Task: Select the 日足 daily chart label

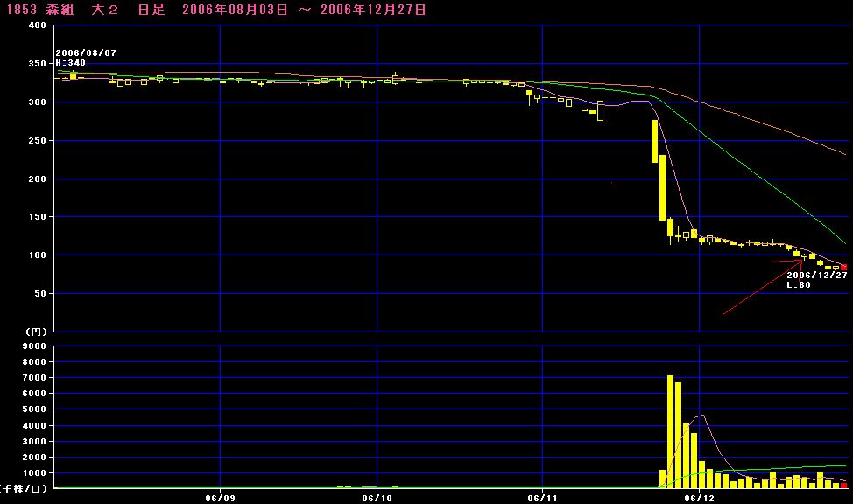Action: (x=152, y=10)
